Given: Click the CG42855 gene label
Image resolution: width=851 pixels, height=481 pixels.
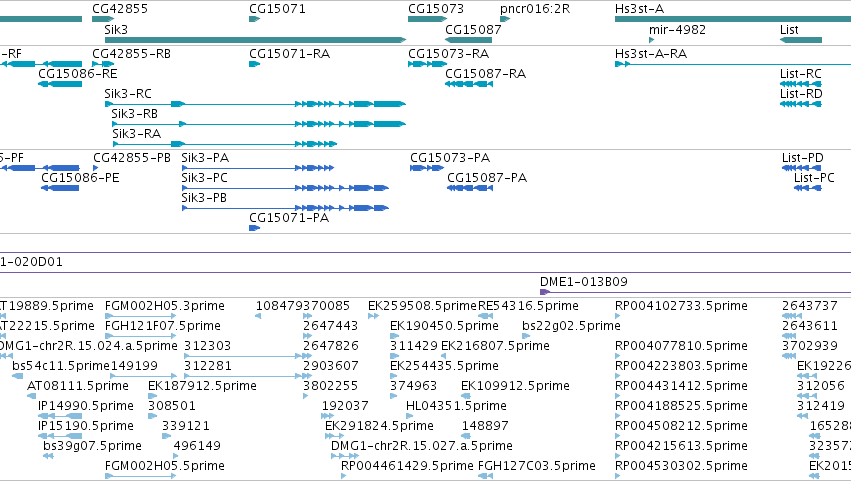Looking at the screenshot, I should click(x=120, y=9).
